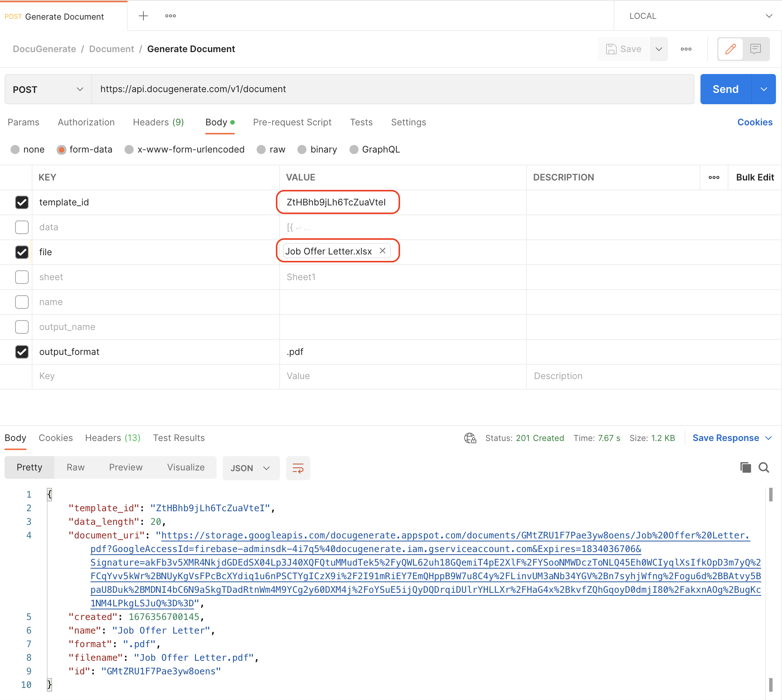Open the POST method dropdown

point(48,89)
